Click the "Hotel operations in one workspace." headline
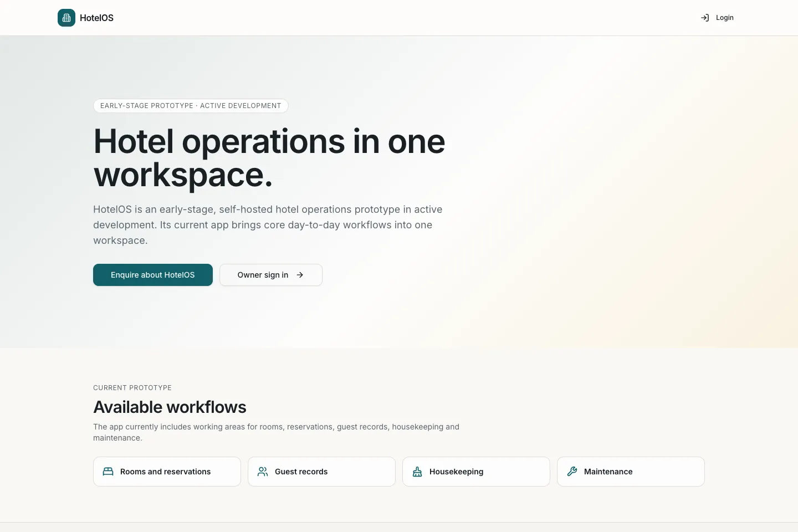This screenshot has width=798, height=532. coord(269,158)
